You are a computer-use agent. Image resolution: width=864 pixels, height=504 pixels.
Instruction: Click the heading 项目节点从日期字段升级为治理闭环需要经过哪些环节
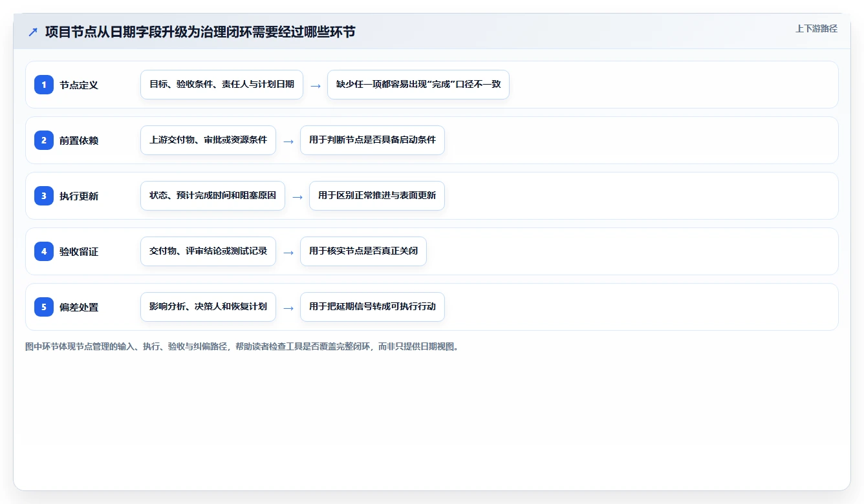click(x=200, y=32)
